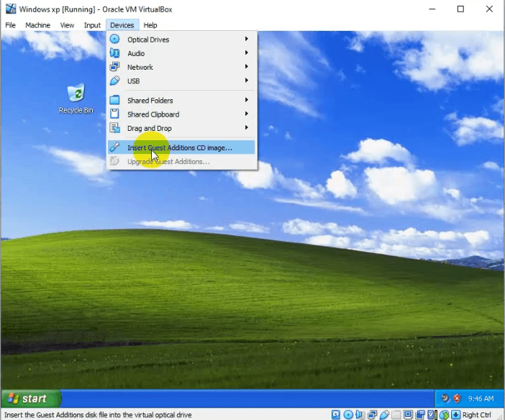Open the Network submenu entry
The image size is (505, 420).
pyautogui.click(x=182, y=67)
